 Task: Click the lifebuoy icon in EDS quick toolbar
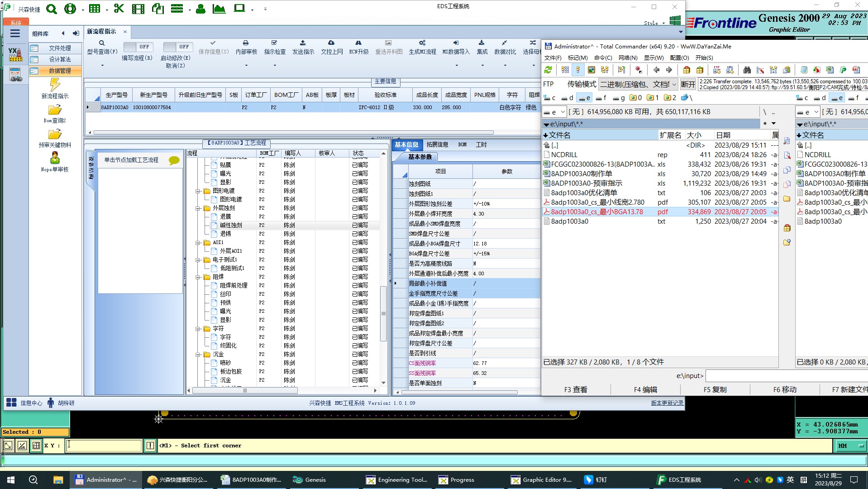(70, 9)
